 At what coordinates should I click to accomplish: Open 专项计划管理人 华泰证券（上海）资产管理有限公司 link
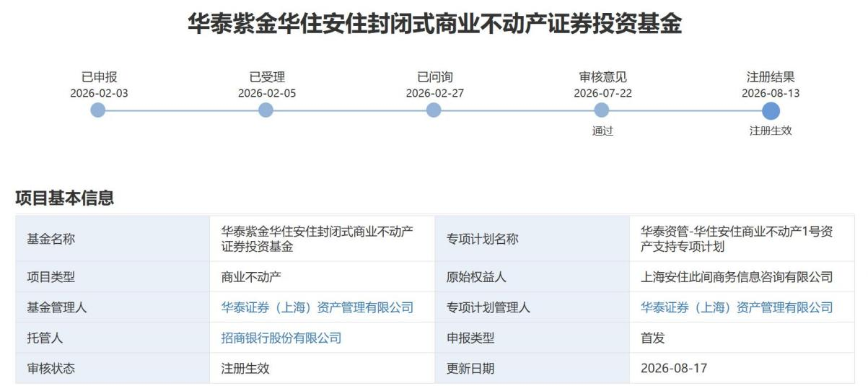click(x=737, y=307)
